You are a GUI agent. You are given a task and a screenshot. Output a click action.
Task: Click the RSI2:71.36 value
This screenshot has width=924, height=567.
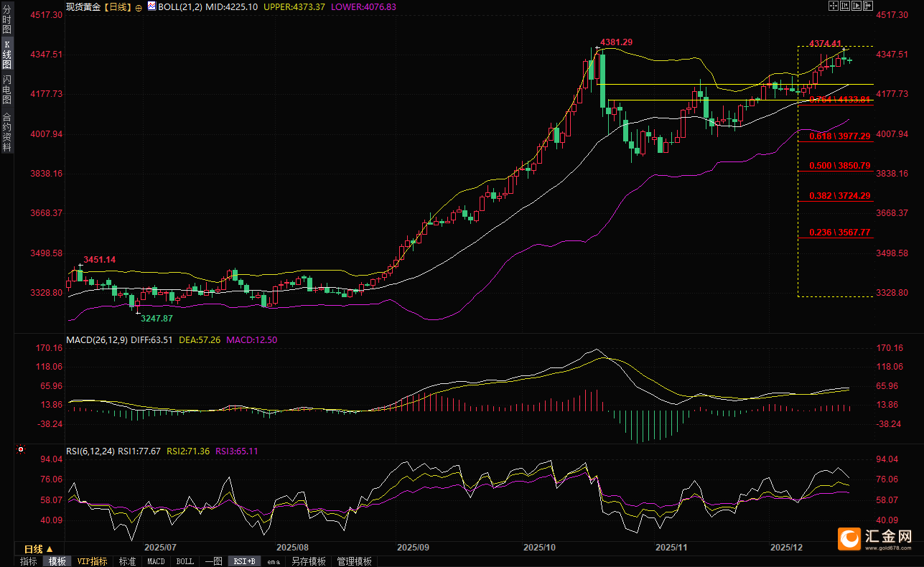[188, 451]
